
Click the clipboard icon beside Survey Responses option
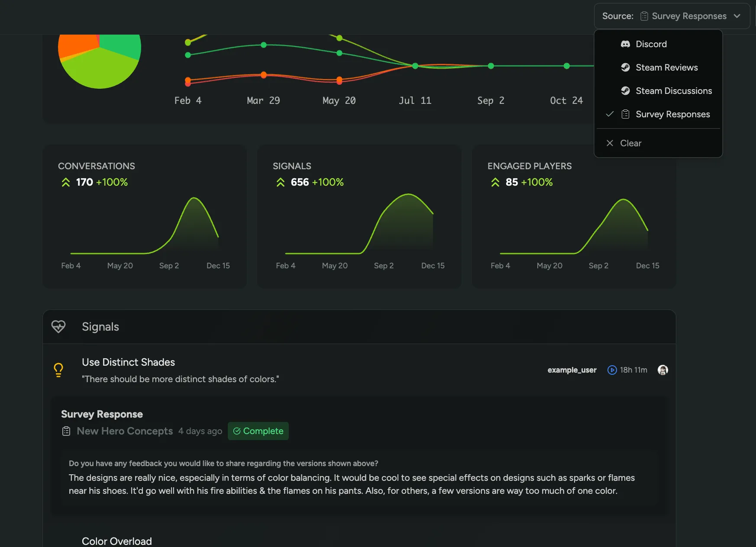coord(625,114)
